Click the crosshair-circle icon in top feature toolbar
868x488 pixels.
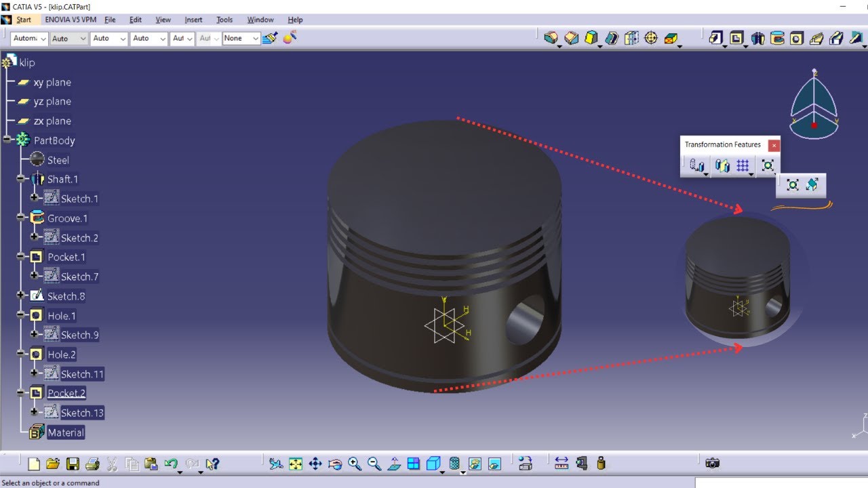(x=651, y=38)
